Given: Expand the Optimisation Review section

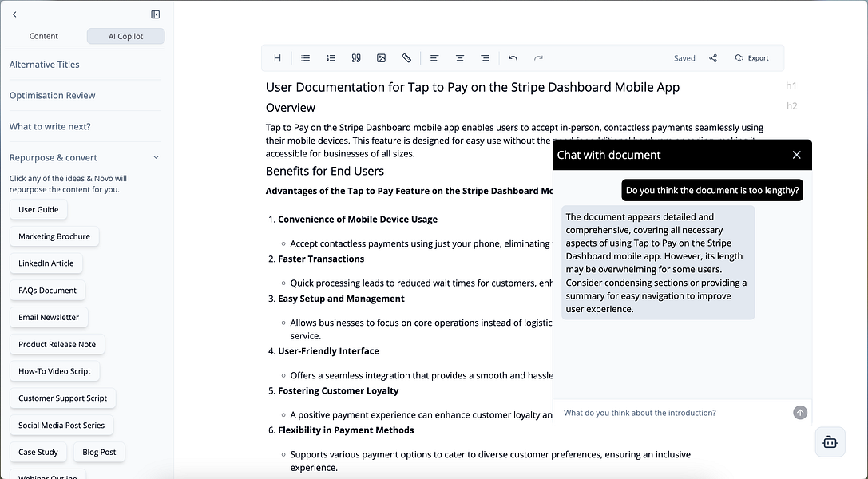Looking at the screenshot, I should [x=53, y=95].
